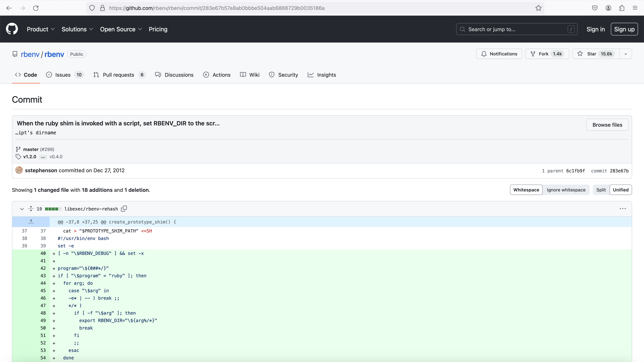Open the sstephenson profile link
The width and height of the screenshot is (644, 362).
(41, 170)
